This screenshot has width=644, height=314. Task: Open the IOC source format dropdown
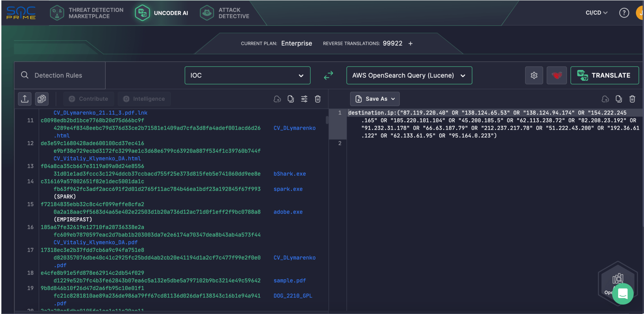click(x=247, y=75)
